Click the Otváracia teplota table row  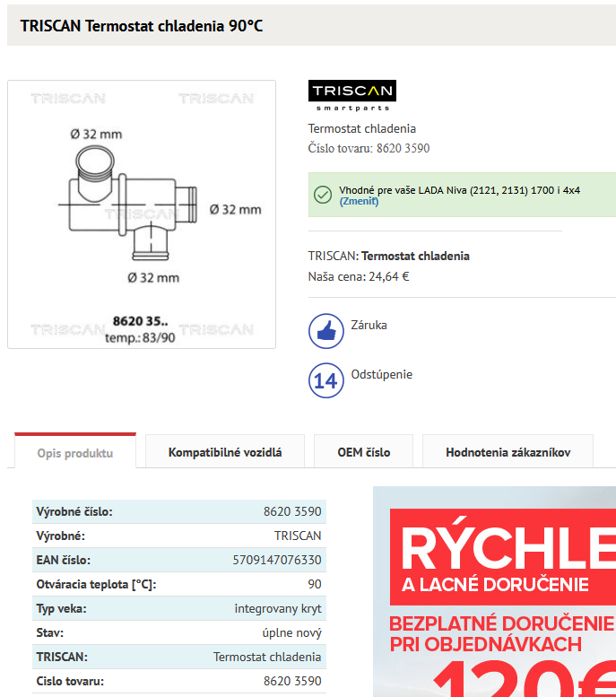[x=178, y=585]
